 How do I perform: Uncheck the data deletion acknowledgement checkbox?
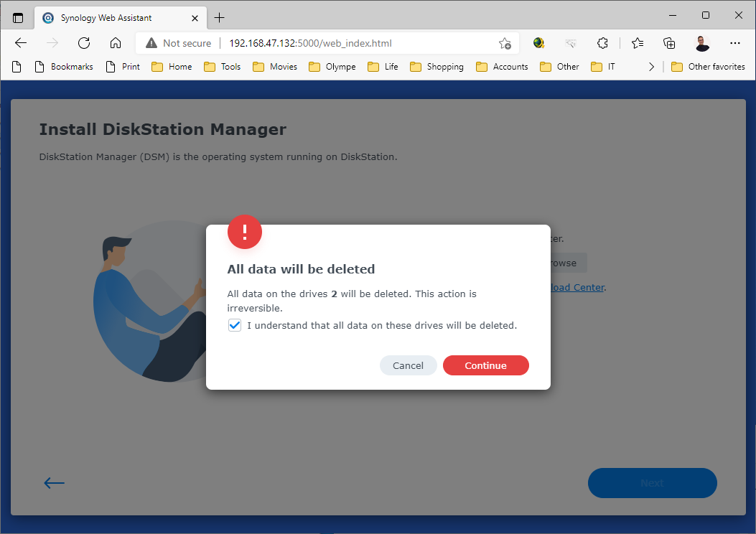coord(235,325)
